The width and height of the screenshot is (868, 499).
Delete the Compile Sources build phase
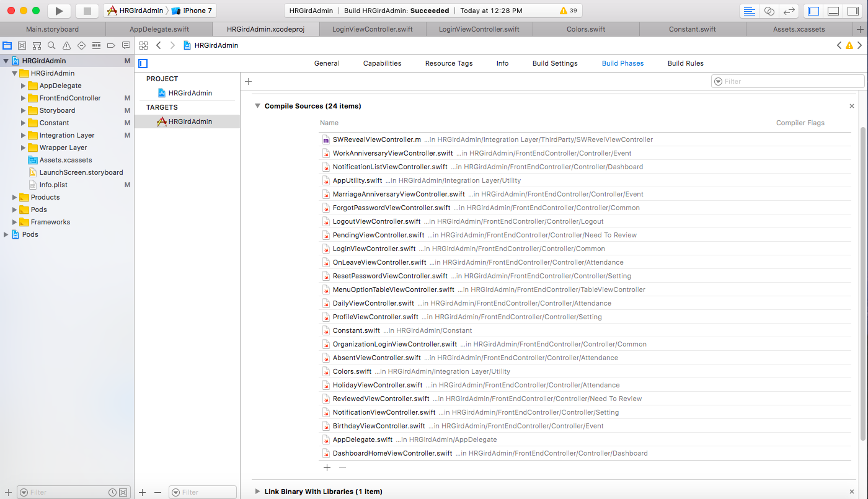click(x=852, y=106)
